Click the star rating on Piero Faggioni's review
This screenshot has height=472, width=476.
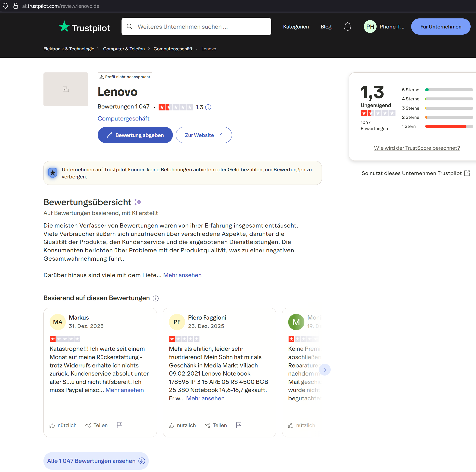coord(184,339)
